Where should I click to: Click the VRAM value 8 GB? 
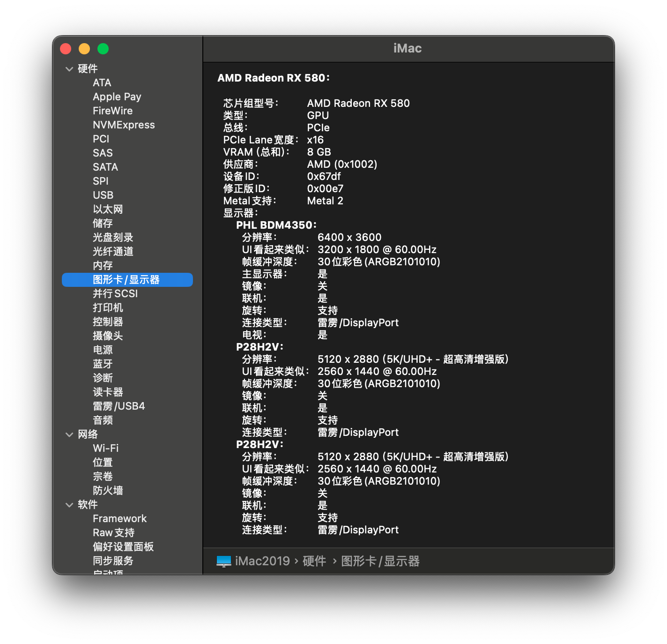[x=319, y=152]
